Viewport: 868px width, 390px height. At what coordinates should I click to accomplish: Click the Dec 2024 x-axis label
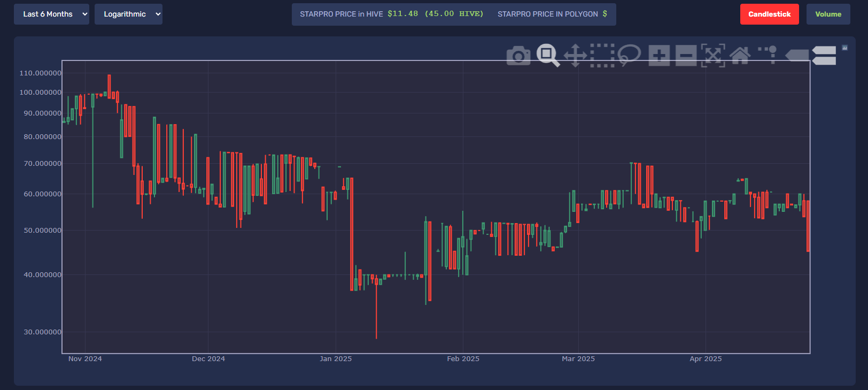(208, 359)
